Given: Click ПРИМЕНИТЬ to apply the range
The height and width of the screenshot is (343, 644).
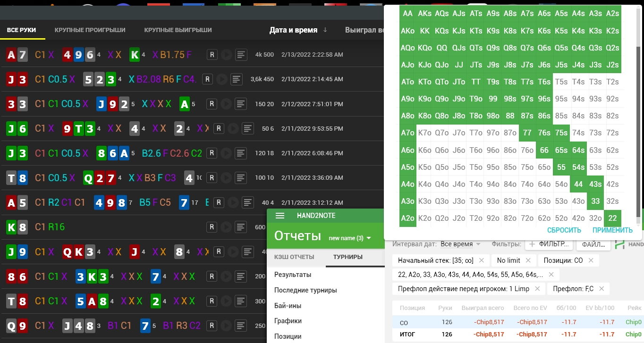Looking at the screenshot, I should point(612,230).
